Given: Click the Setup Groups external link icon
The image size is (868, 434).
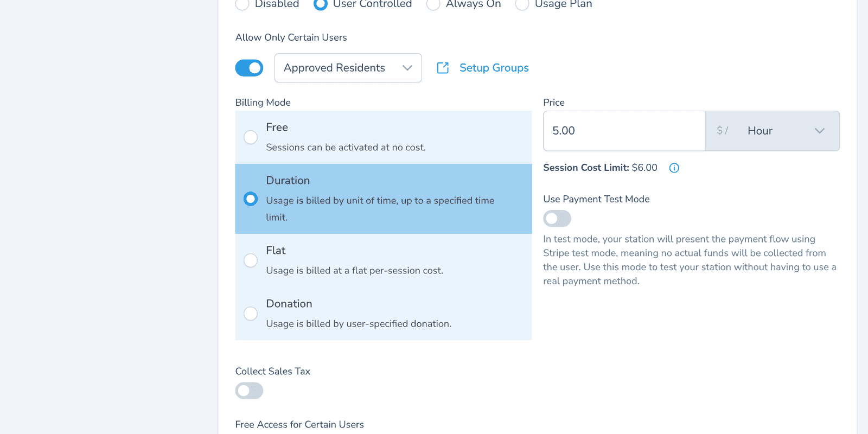Looking at the screenshot, I should 443,68.
